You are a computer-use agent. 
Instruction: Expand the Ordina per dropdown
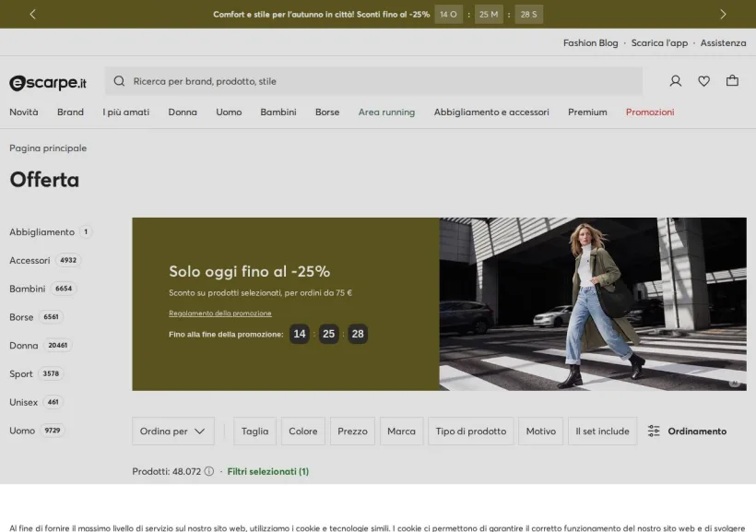tap(173, 432)
